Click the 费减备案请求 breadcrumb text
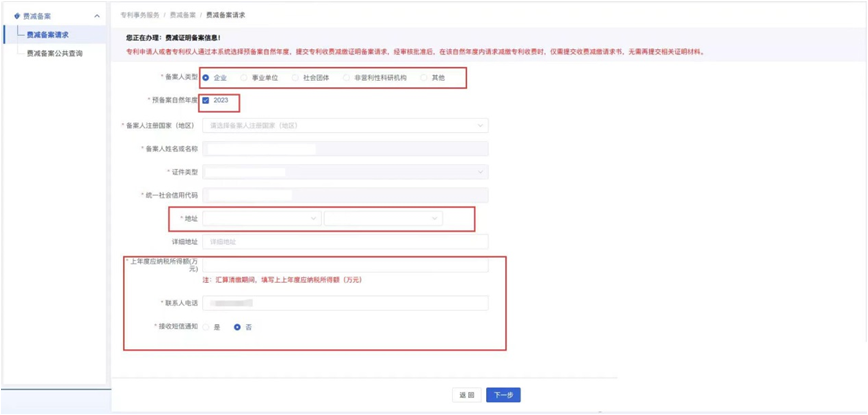 click(225, 15)
